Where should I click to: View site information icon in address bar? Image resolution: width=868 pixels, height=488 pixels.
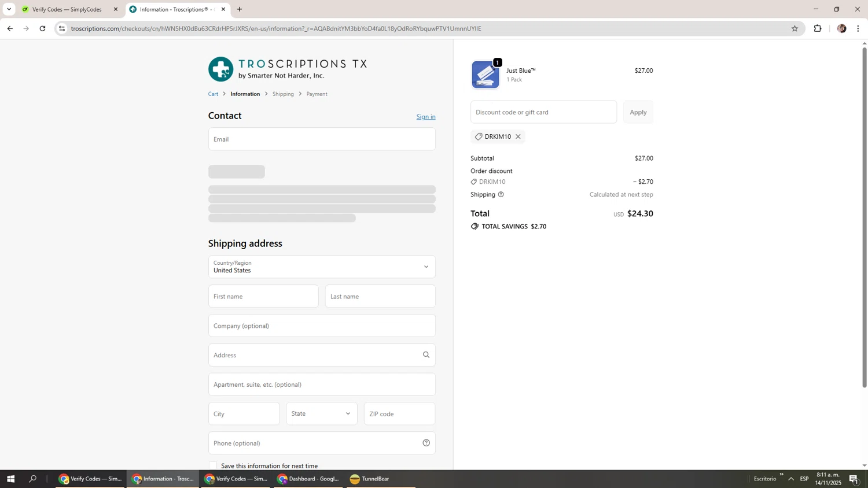pyautogui.click(x=62, y=28)
